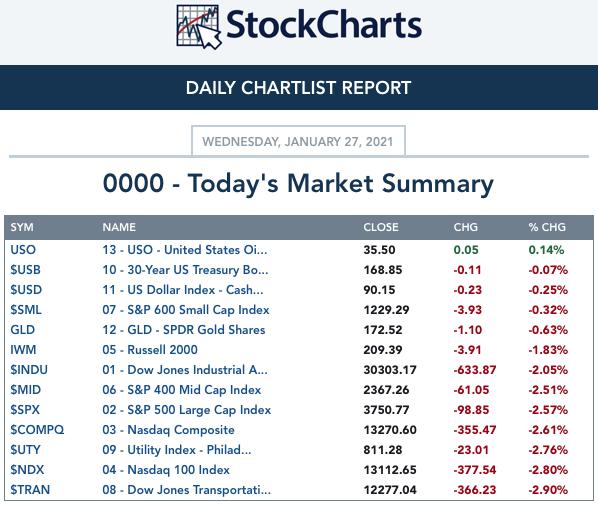598x505 pixels.
Task: Select the S&P 600 Small Cap Index name
Action: pos(186,310)
